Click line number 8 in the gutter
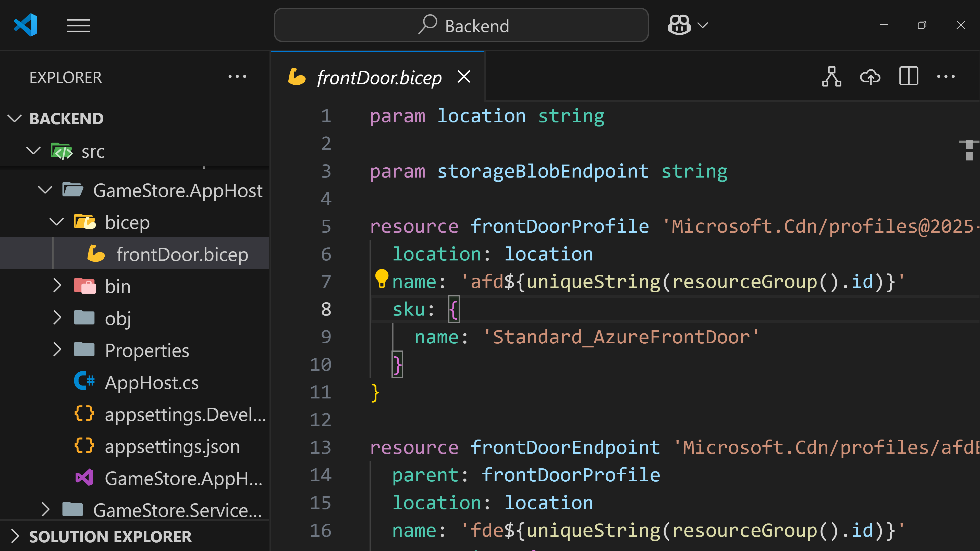 click(326, 309)
